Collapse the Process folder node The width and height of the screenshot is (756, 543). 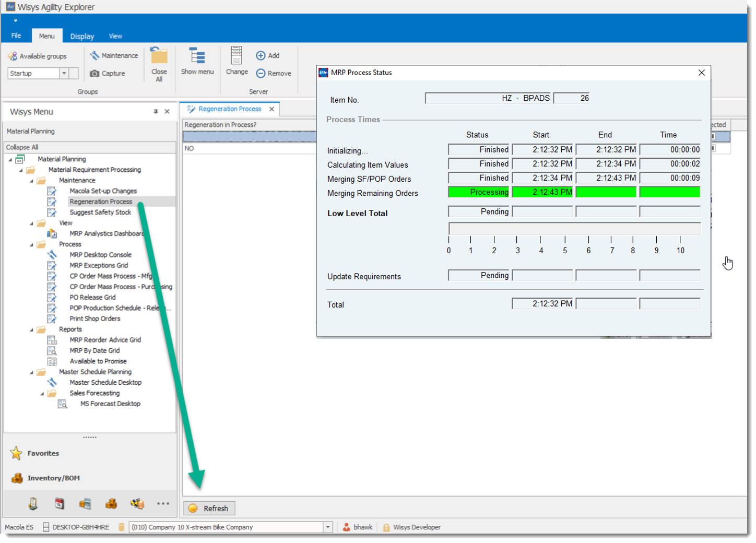(x=31, y=245)
